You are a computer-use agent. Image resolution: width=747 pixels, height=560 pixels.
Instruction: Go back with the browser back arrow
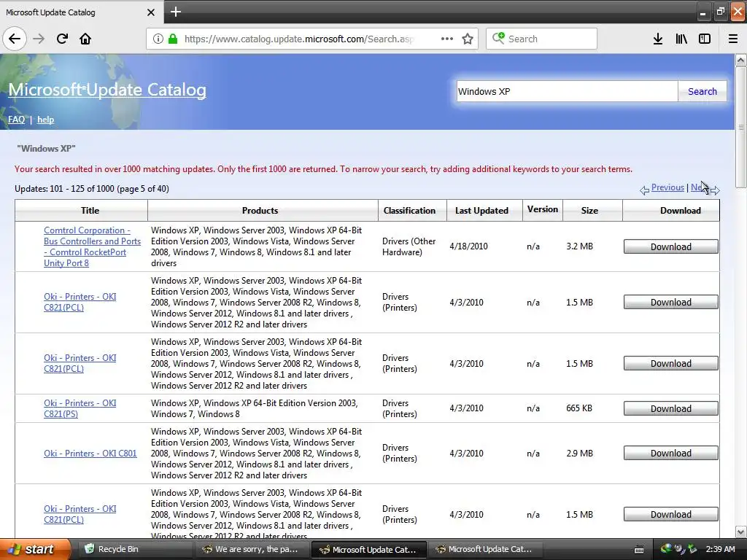tap(15, 39)
